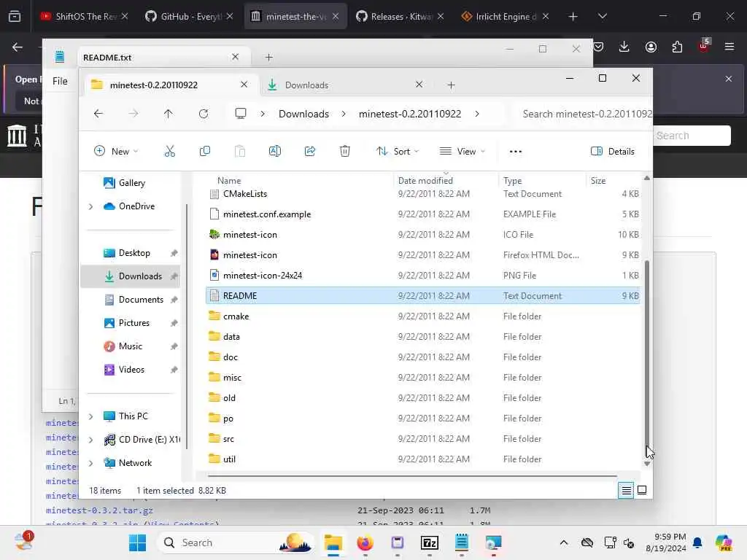Open the File menu in Notepad
Viewport: 747px width, 560px height.
point(60,81)
